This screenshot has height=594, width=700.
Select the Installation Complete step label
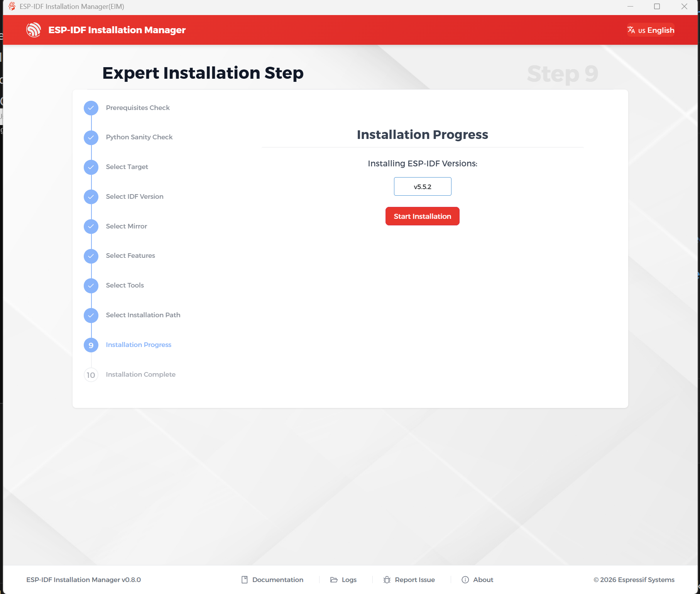(141, 374)
